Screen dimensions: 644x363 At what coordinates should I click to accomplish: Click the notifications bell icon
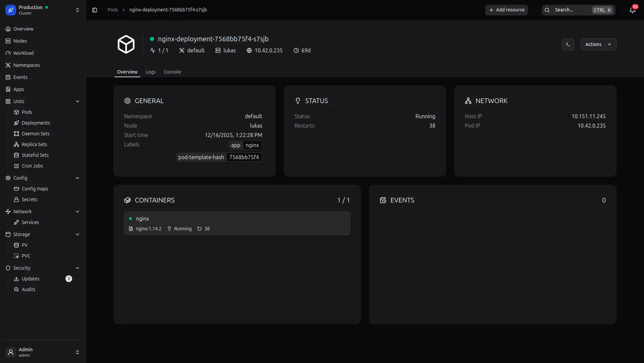632,10
